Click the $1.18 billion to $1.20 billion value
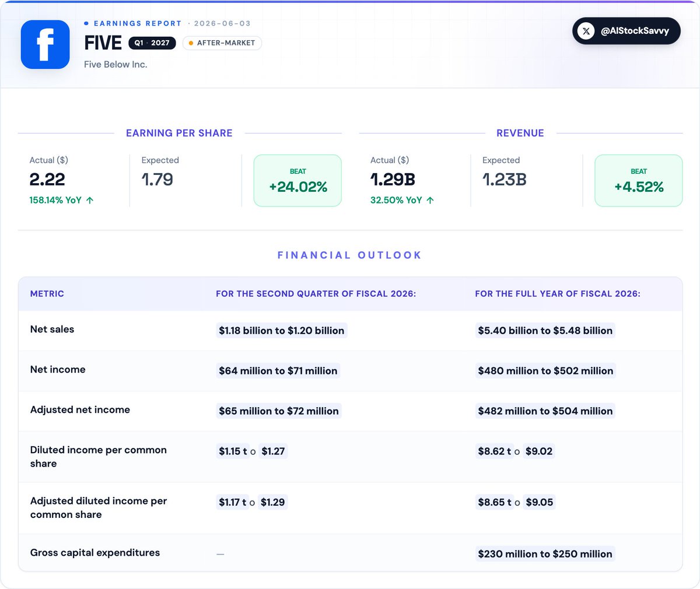 coord(282,331)
